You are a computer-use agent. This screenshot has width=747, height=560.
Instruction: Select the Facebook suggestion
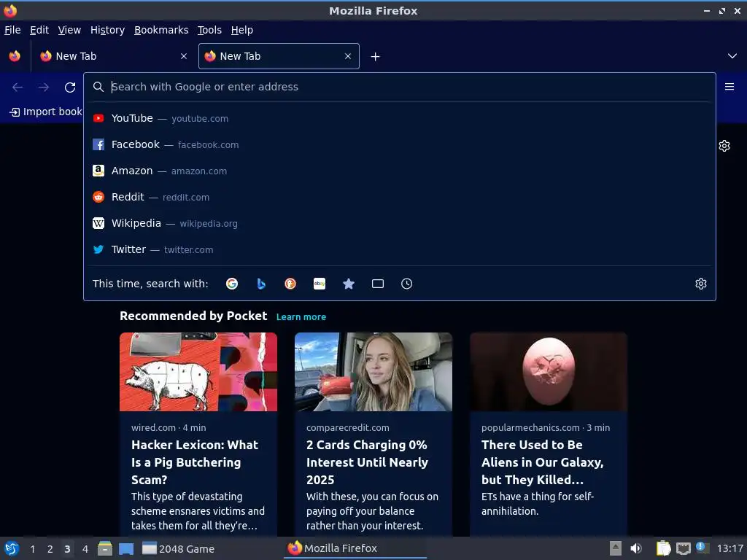(x=399, y=144)
